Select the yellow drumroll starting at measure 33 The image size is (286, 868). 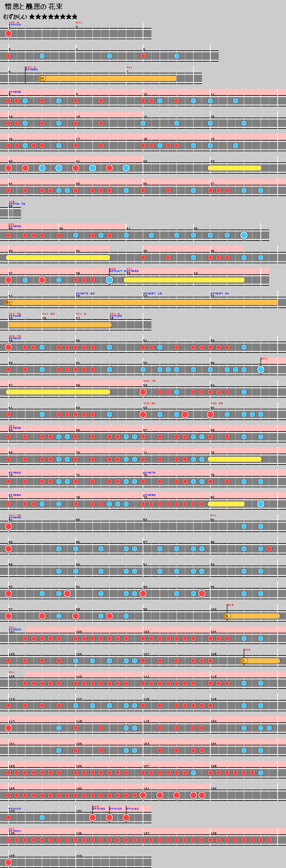coord(58,258)
